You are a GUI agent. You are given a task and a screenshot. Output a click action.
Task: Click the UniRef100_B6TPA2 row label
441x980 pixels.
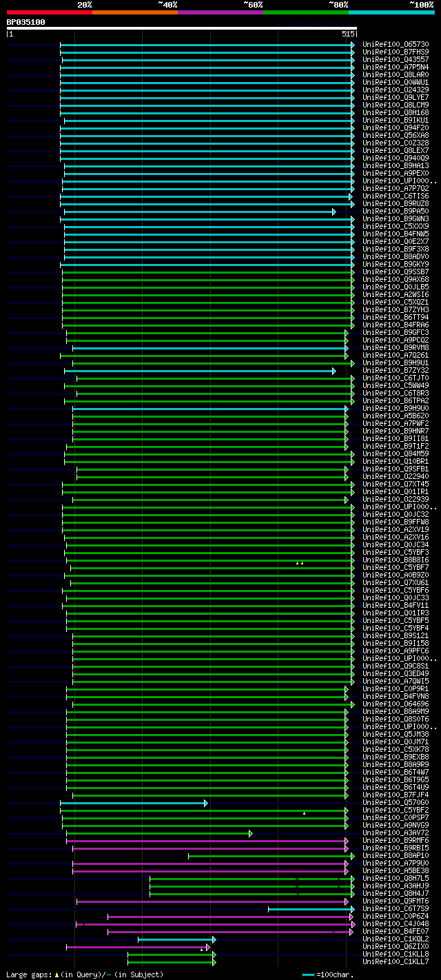[396, 401]
